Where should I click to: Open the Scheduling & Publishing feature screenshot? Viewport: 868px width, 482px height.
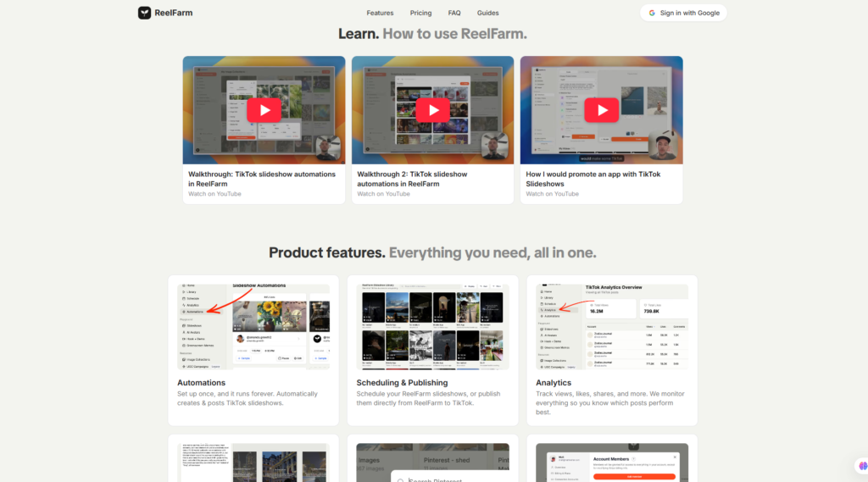[433, 326]
